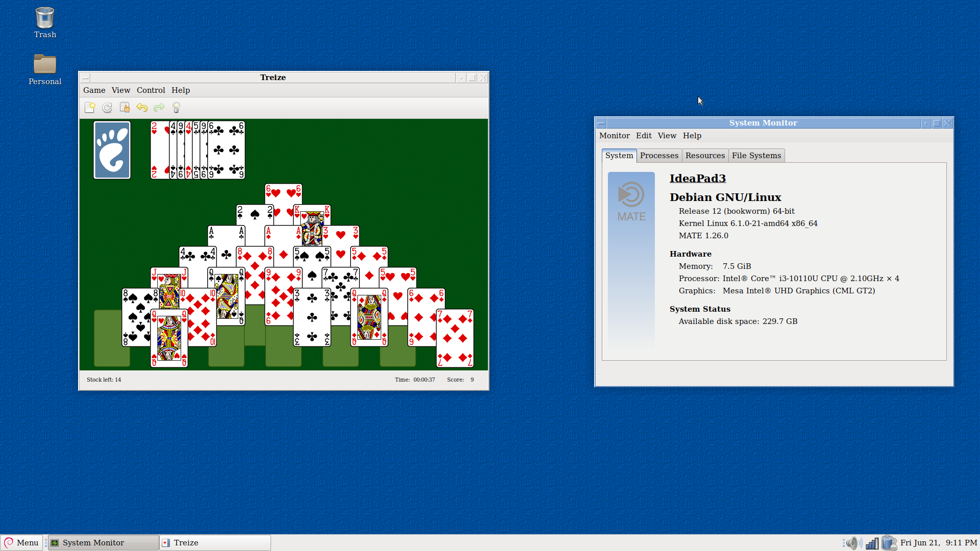This screenshot has height=551, width=980.
Task: Open the Monitor menu in System Monitor
Action: coord(614,135)
